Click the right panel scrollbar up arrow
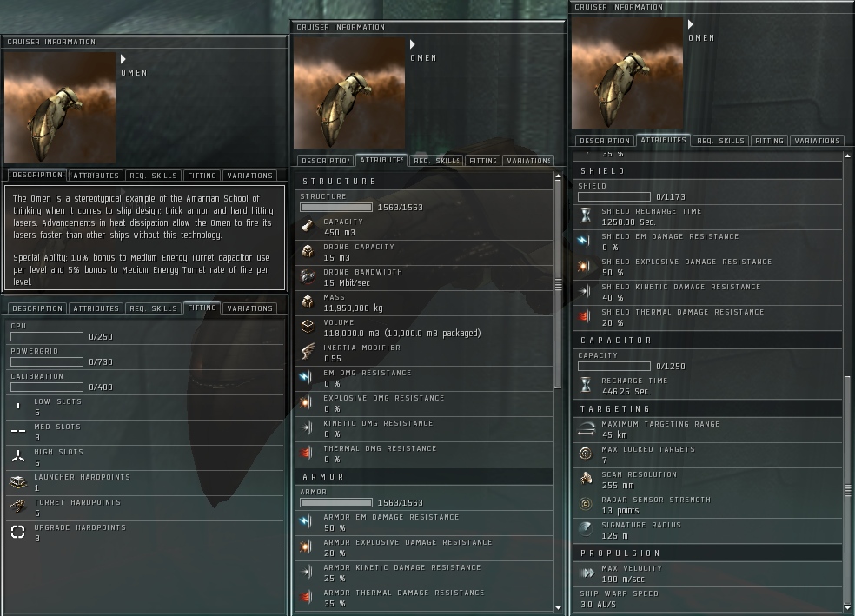Screen dimensions: 855x616 click(847, 156)
